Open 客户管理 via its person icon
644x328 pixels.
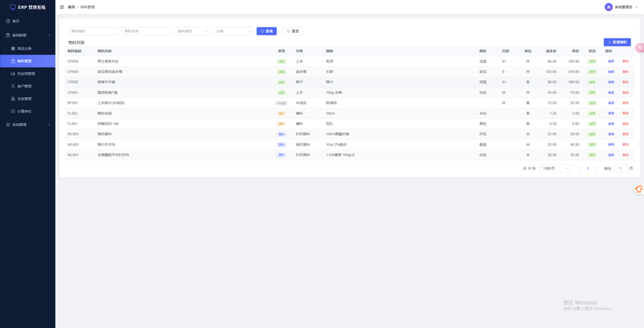point(13,86)
